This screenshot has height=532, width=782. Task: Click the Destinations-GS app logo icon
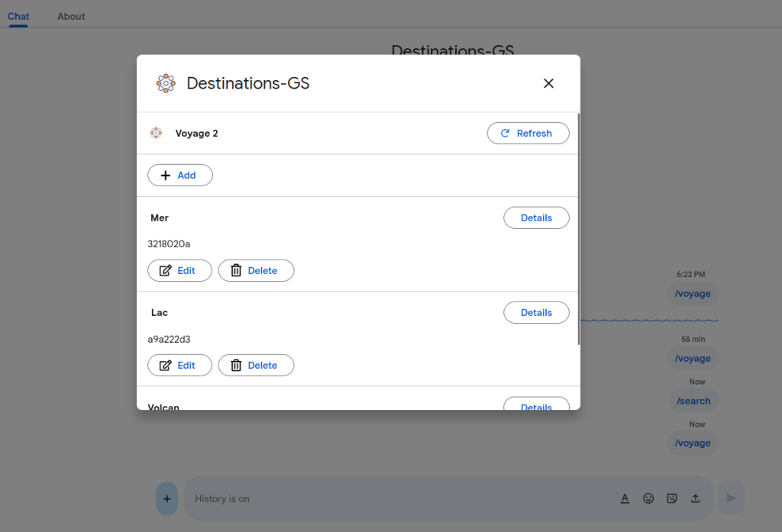point(166,83)
